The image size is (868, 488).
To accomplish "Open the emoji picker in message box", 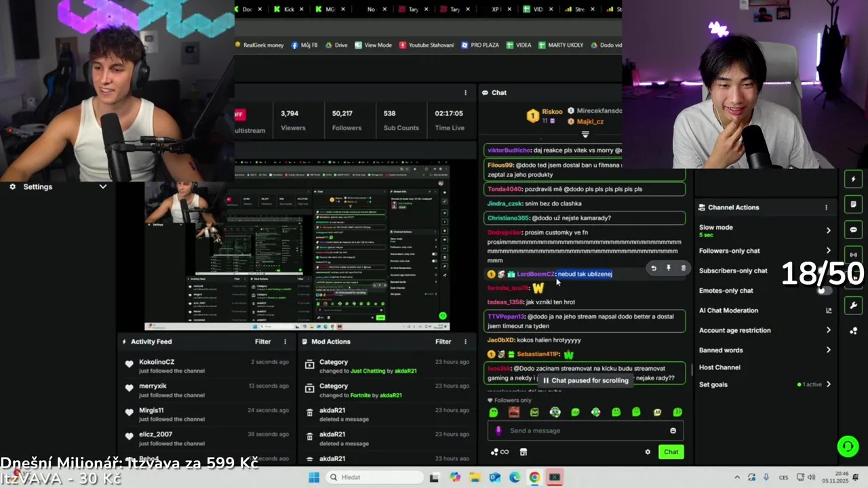I will 673,430.
